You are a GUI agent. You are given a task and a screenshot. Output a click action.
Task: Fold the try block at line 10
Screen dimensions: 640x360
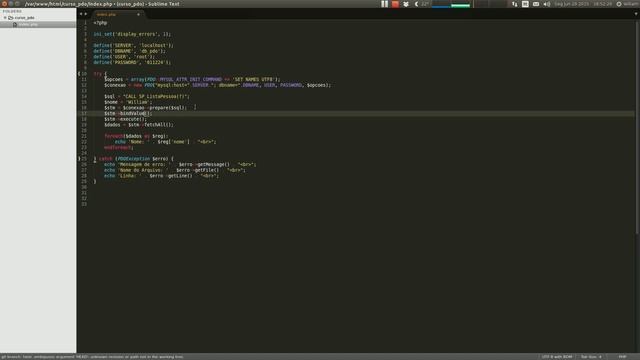point(79,73)
